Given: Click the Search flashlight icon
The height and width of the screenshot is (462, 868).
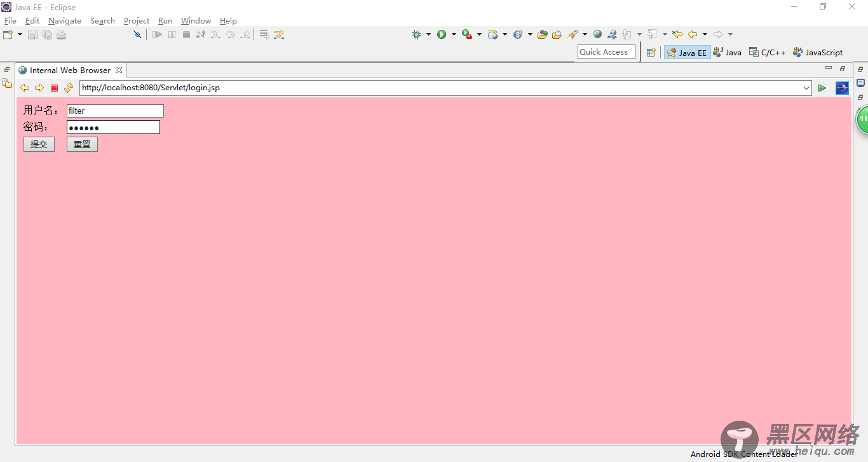Looking at the screenshot, I should pos(573,34).
